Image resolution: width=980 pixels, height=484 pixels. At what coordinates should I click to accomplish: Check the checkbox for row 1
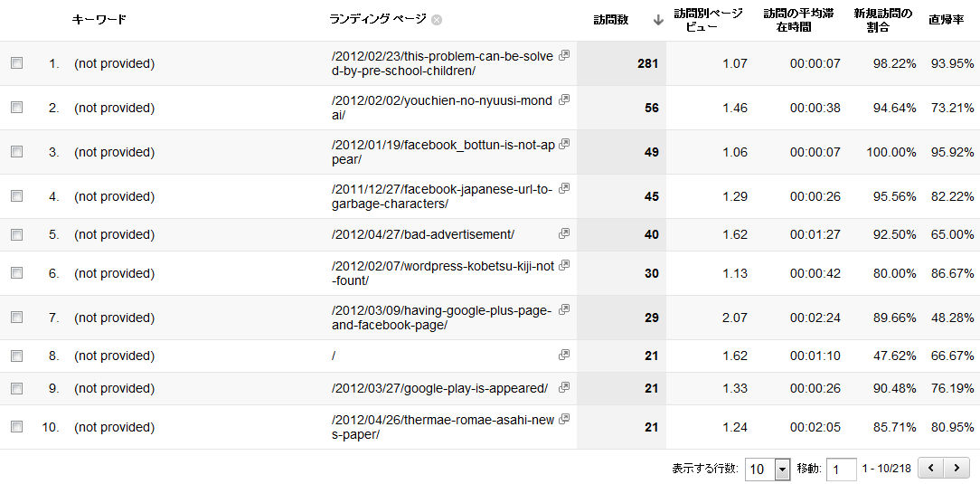(x=16, y=63)
